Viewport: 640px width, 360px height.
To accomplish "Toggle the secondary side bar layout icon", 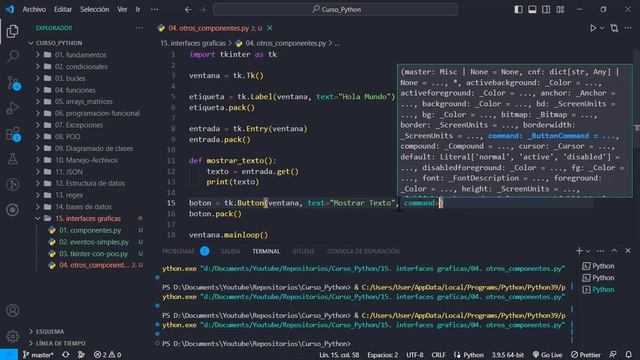I will 546,9.
